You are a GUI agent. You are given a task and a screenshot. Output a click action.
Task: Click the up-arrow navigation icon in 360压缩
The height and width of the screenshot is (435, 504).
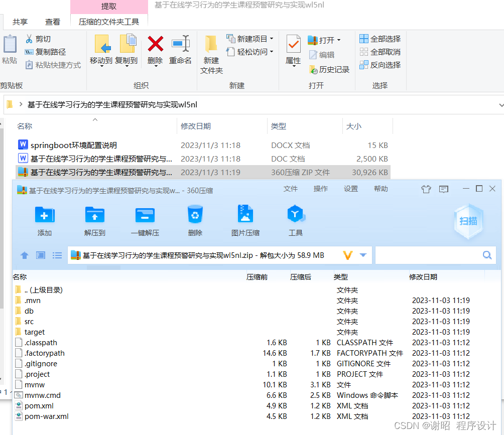(25, 255)
